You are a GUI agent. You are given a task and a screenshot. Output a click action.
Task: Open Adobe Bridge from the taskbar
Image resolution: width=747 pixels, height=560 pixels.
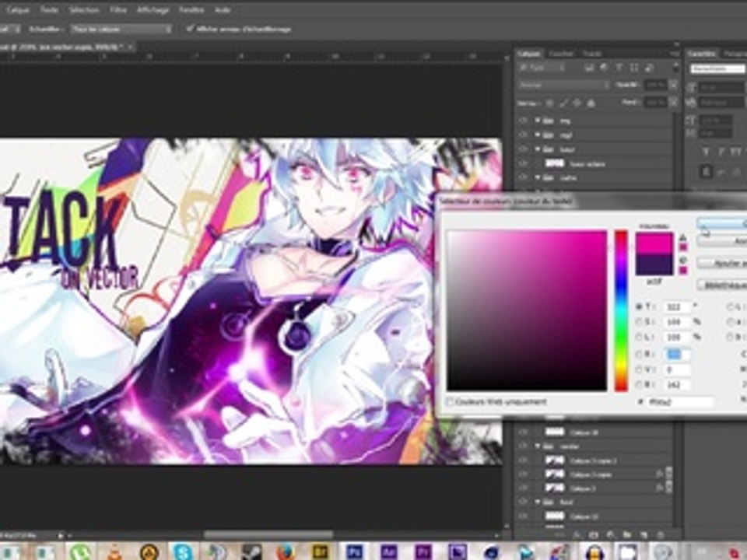pos(320,551)
